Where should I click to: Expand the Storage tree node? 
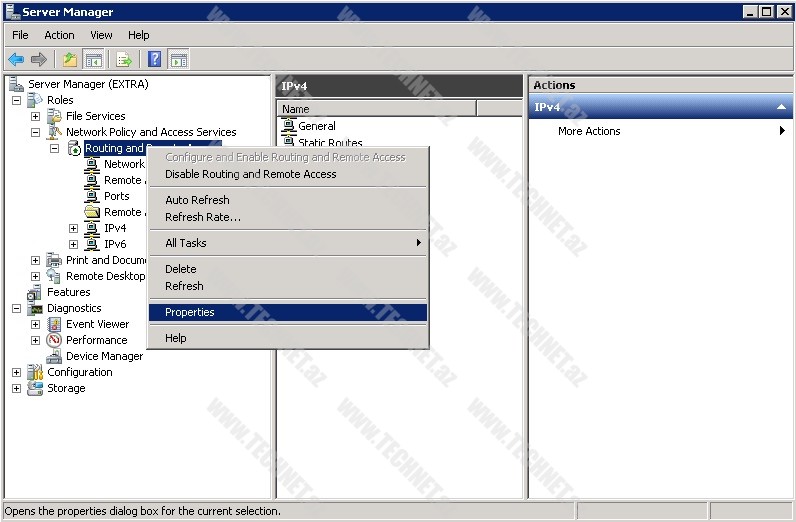coord(16,388)
